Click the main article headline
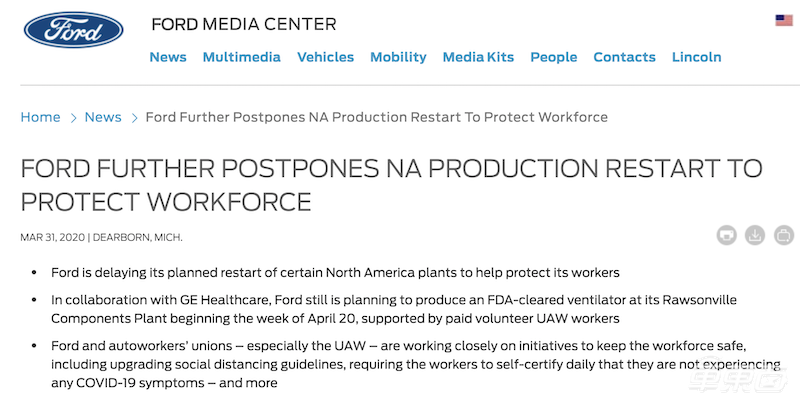Image resolution: width=800 pixels, height=405 pixels. pyautogui.click(x=391, y=184)
